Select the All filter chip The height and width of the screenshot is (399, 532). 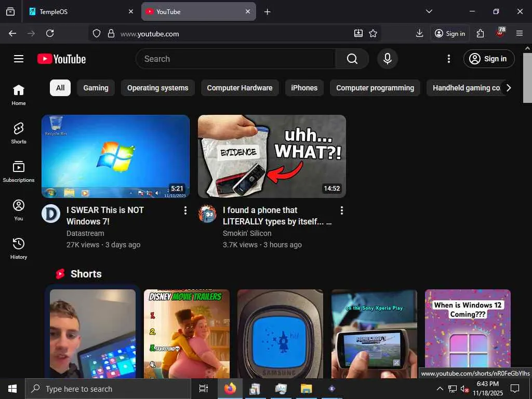pos(60,88)
